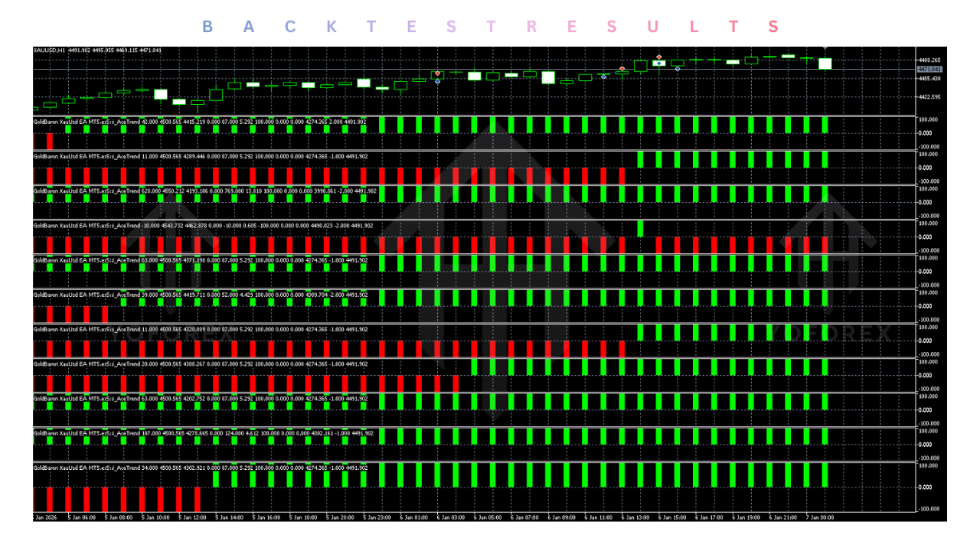Select the orange marker above the 5 Jan 23:00 candle
The height and width of the screenshot is (551, 980).
(438, 73)
